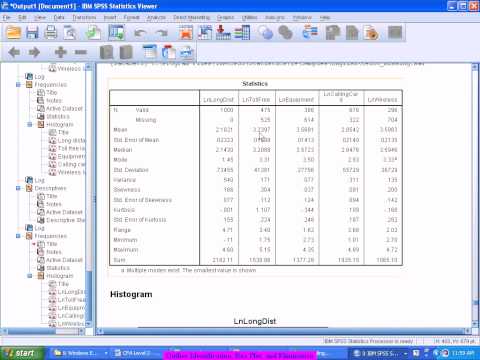Viewport: 480px width, 360px height.
Task: Click the Run Script icon
Action: (371, 33)
